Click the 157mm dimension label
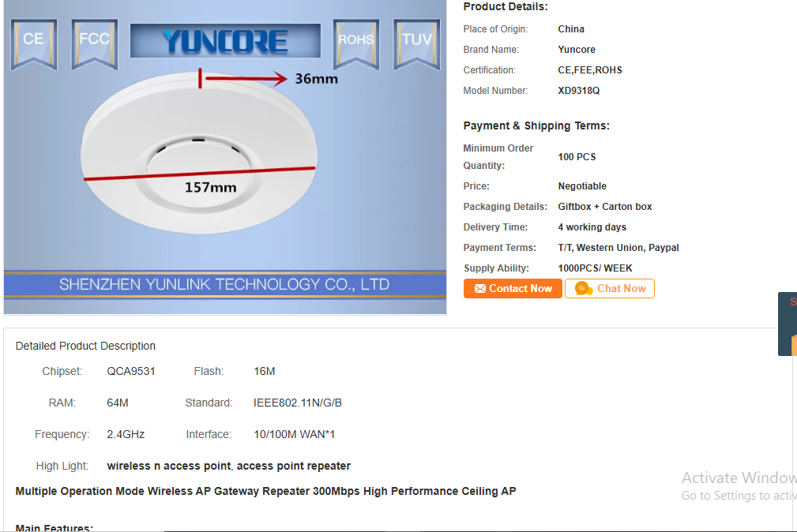 coord(210,188)
